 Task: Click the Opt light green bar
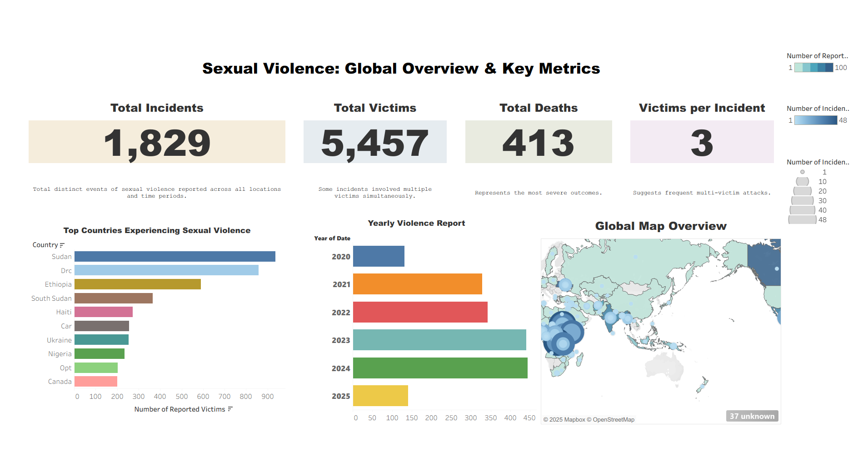point(96,368)
